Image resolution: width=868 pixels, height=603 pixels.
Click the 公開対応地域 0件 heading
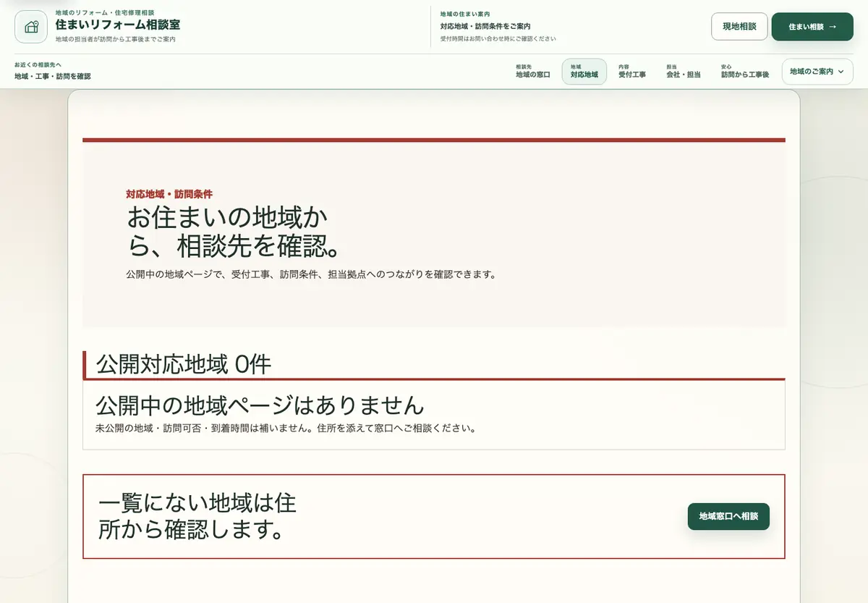coord(184,364)
